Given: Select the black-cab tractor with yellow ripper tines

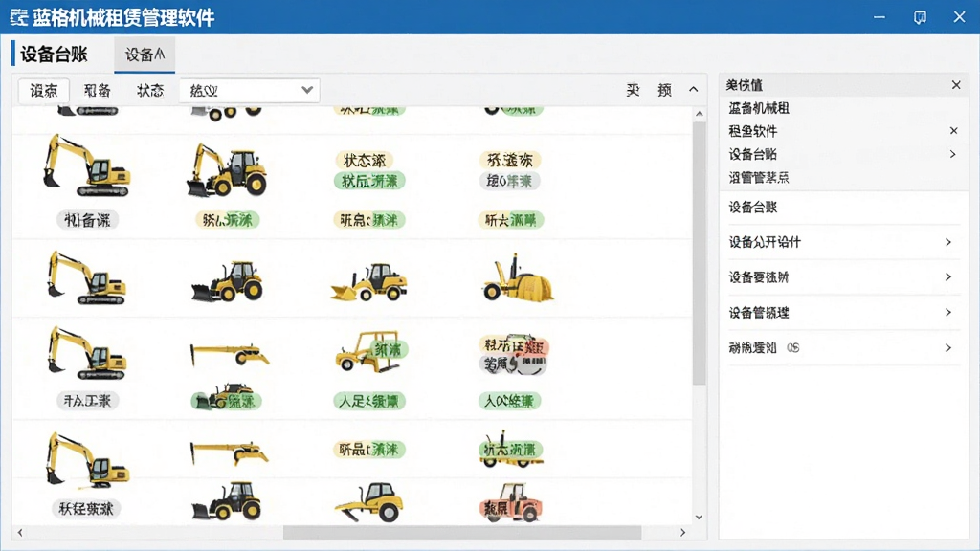Looking at the screenshot, I should tap(370, 501).
